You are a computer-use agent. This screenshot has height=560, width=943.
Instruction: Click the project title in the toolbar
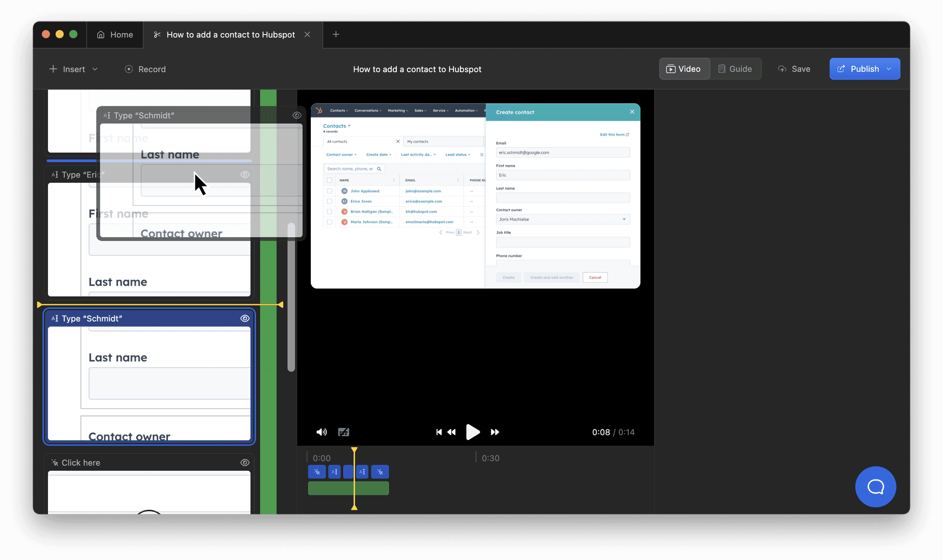[417, 69]
